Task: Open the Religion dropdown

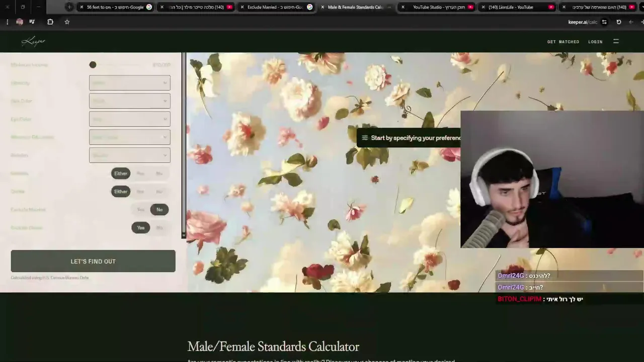Action: click(x=130, y=155)
